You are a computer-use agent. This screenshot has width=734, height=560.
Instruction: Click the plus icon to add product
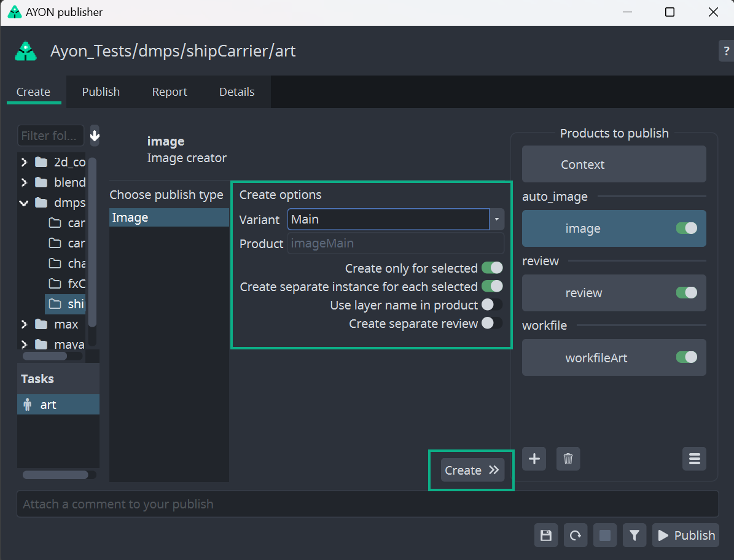[534, 459]
